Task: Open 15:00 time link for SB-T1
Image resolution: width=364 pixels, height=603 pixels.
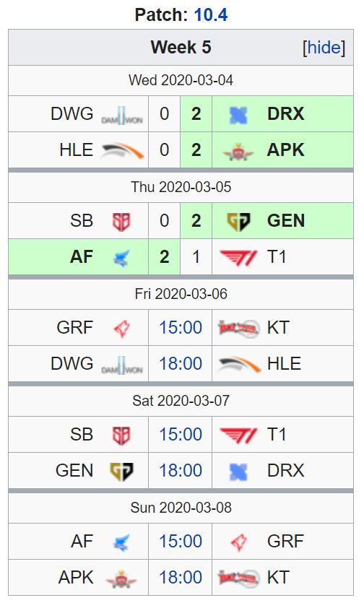Action: [x=181, y=435]
